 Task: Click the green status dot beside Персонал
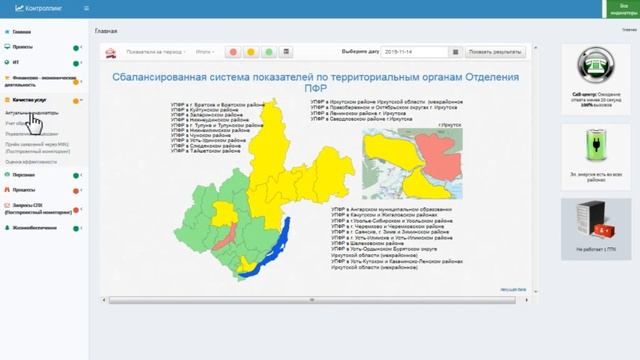click(x=76, y=176)
